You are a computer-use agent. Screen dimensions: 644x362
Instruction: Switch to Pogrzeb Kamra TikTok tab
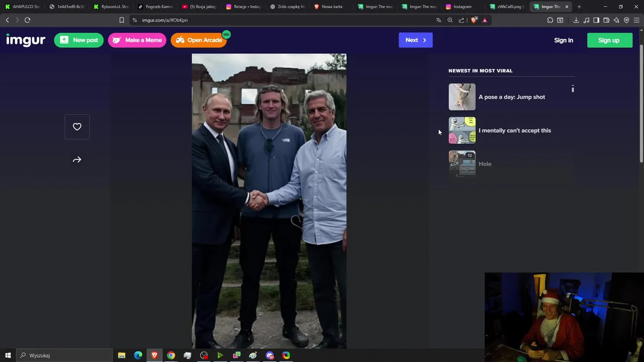tap(155, 7)
